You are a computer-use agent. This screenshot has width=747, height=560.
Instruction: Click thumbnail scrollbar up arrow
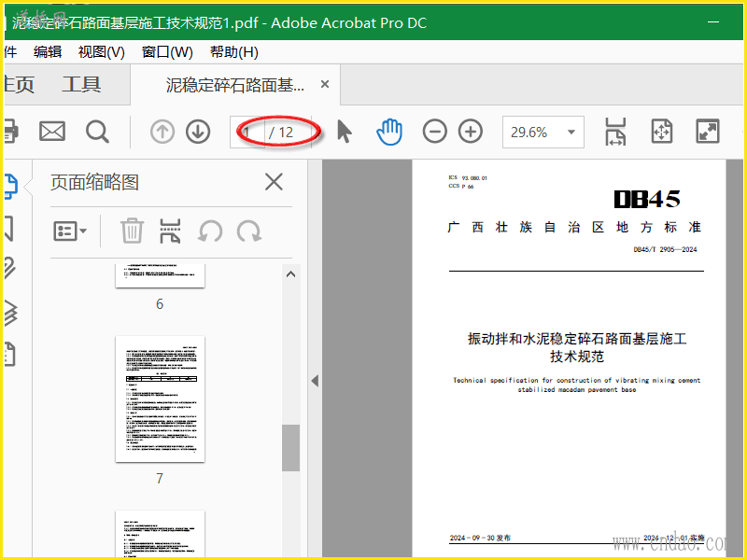(290, 274)
